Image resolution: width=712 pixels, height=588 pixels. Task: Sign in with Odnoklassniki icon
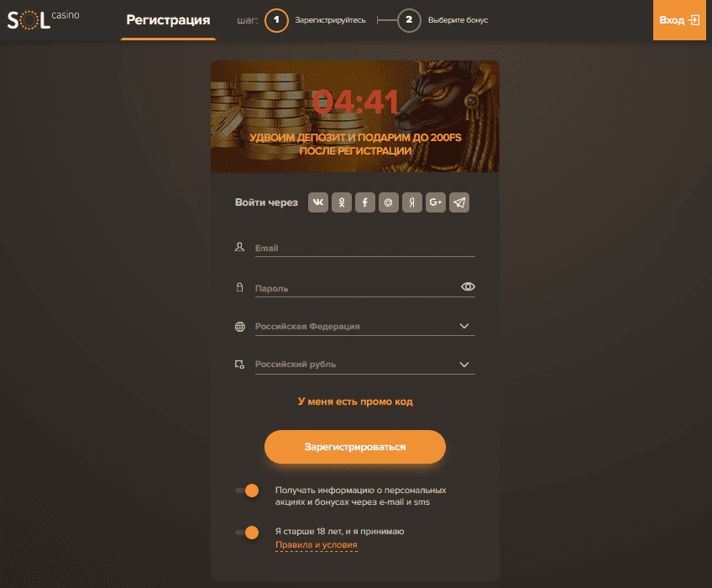click(x=342, y=202)
